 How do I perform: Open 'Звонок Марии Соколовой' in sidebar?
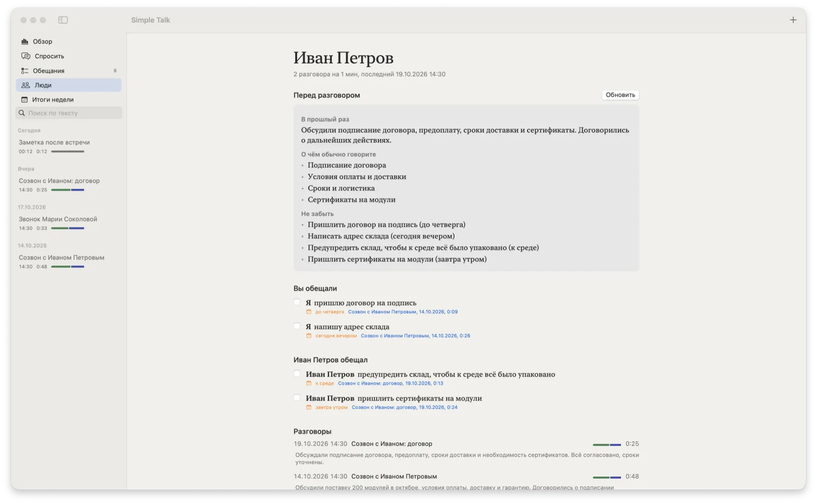[x=69, y=223]
